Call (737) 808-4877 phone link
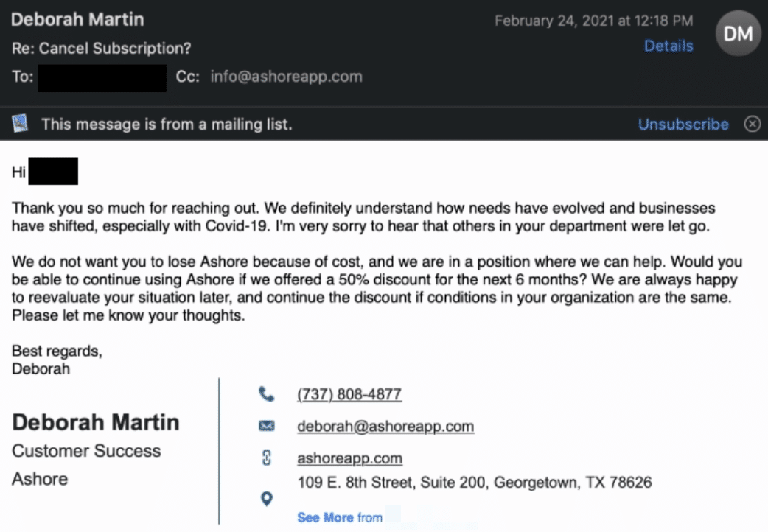The image size is (768, 532). (349, 394)
